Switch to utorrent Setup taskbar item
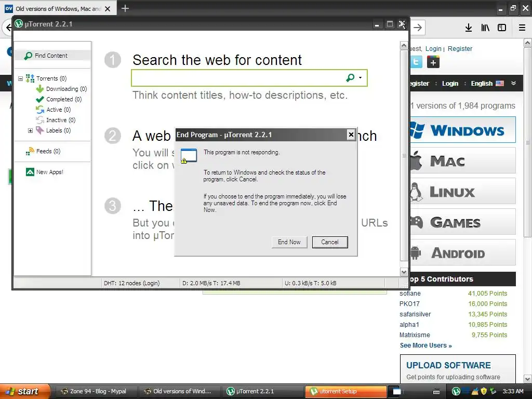Image resolution: width=532 pixels, height=399 pixels. tap(345, 391)
